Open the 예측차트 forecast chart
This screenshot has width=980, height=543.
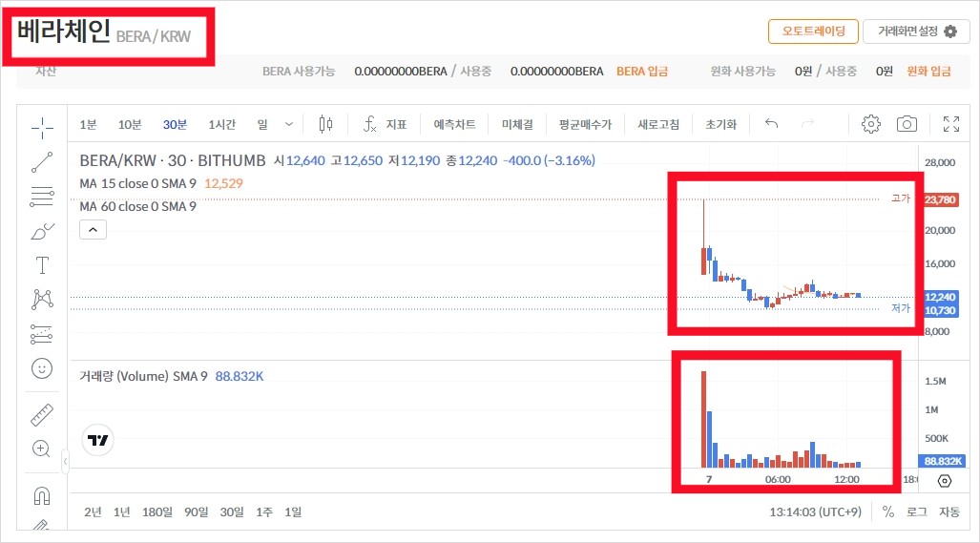tap(454, 124)
